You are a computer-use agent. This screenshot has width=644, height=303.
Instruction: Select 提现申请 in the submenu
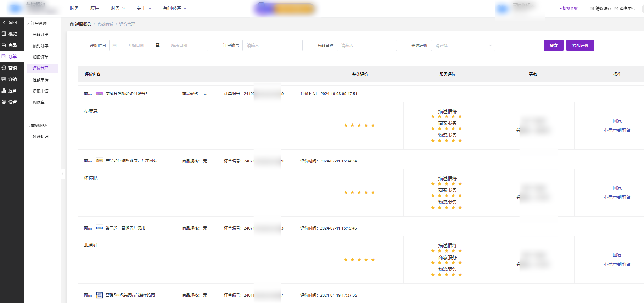40,91
